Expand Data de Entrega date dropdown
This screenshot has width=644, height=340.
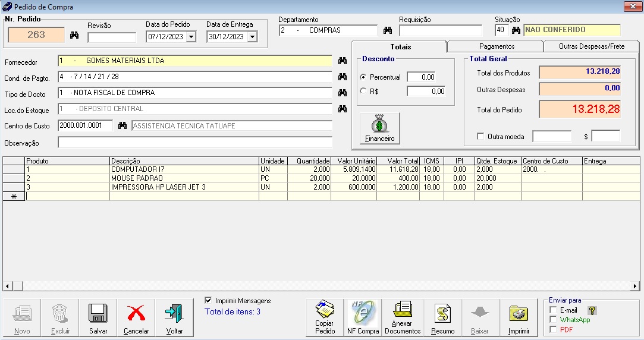tap(252, 37)
